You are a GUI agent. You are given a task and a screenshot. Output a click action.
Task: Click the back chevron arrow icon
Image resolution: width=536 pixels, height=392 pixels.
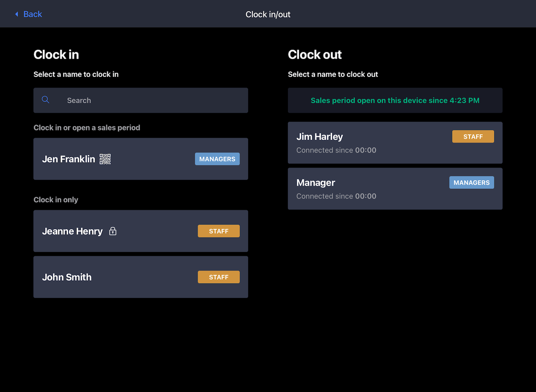coord(16,14)
